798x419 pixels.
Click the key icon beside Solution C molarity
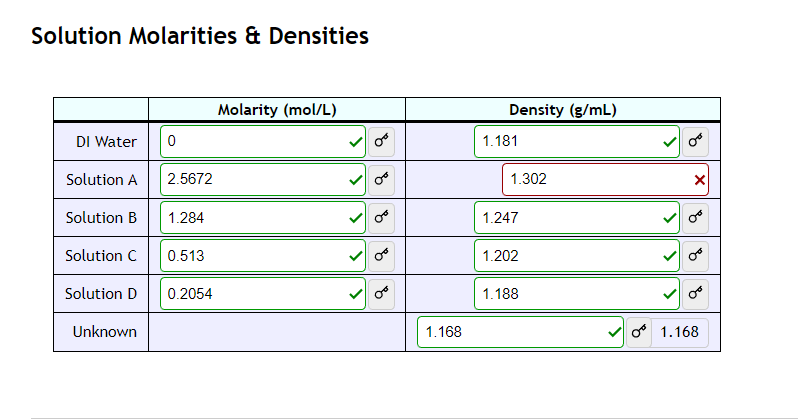click(381, 256)
